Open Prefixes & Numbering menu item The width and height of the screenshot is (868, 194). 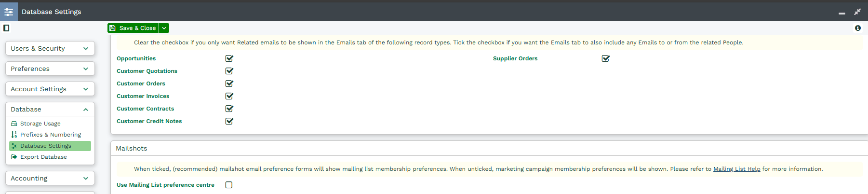(x=50, y=135)
